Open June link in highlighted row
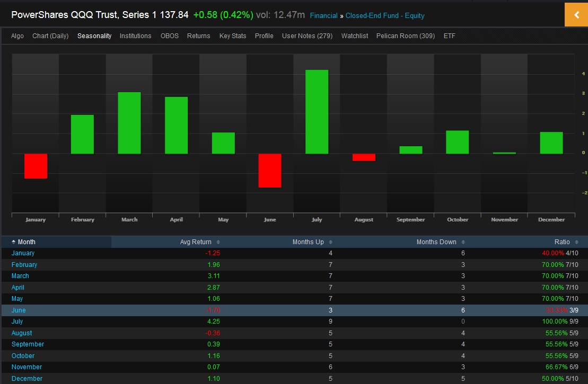The height and width of the screenshot is (384, 588). point(19,310)
